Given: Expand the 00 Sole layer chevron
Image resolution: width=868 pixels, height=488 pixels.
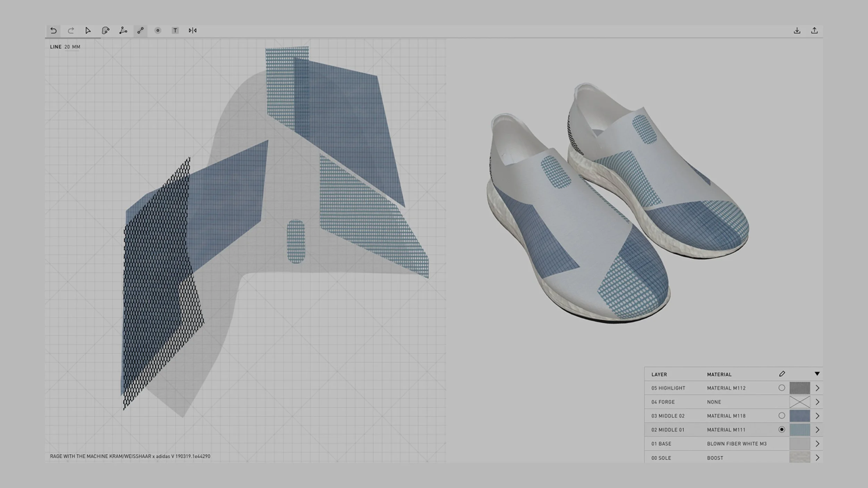Looking at the screenshot, I should pyautogui.click(x=817, y=457).
